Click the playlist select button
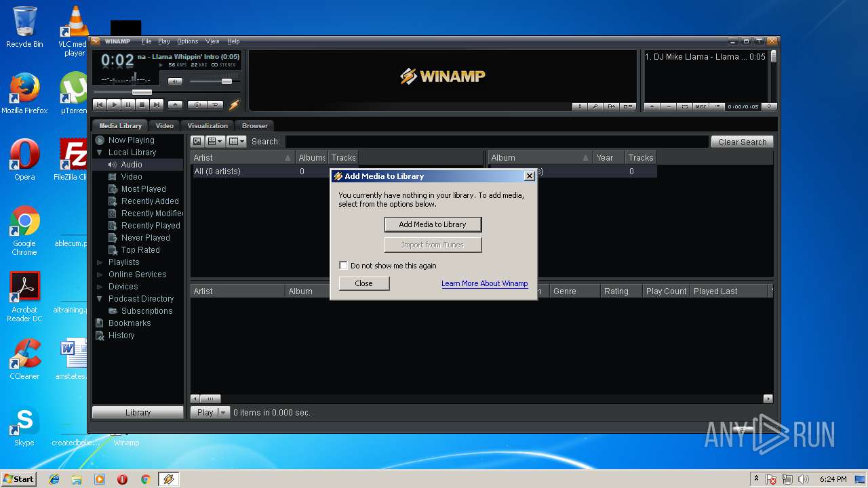This screenshot has height=488, width=868. click(685, 106)
